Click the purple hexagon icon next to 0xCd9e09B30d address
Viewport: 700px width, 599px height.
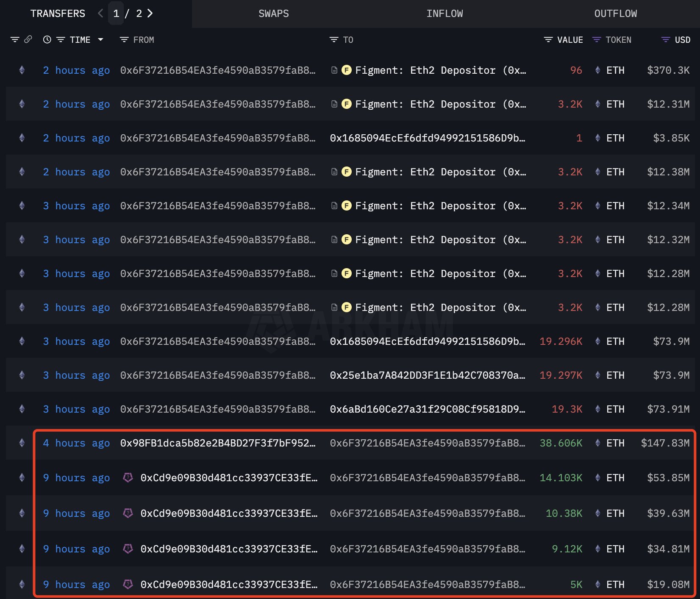point(128,478)
